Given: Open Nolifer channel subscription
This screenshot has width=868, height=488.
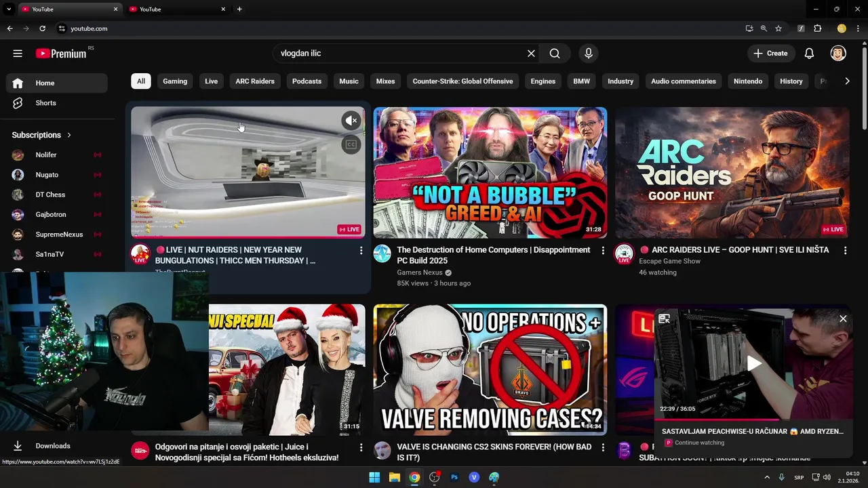Looking at the screenshot, I should point(57,155).
